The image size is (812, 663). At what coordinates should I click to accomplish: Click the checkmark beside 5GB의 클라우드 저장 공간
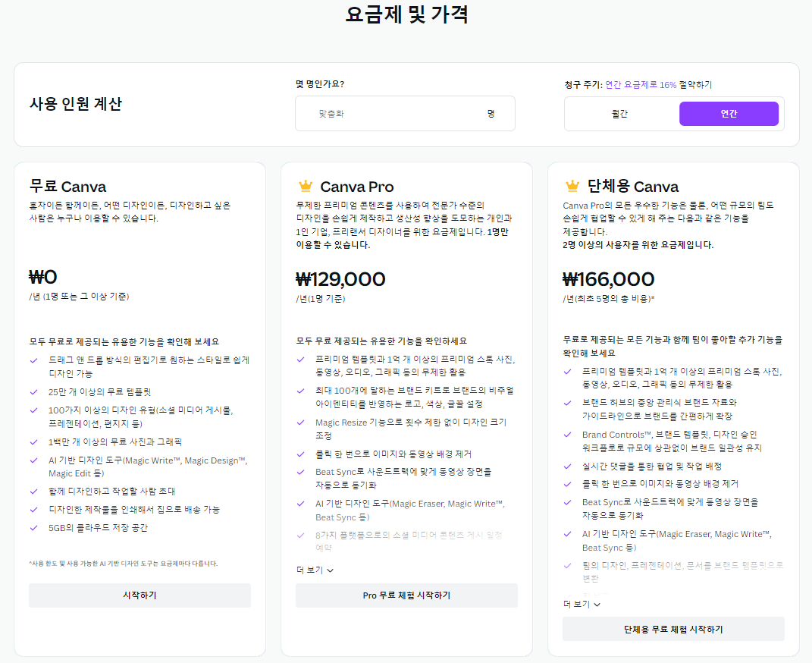click(x=34, y=528)
